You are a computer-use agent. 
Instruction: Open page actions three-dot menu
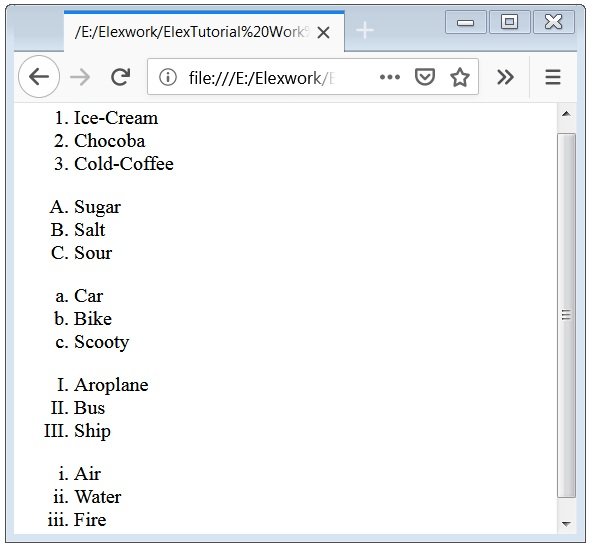tap(390, 77)
